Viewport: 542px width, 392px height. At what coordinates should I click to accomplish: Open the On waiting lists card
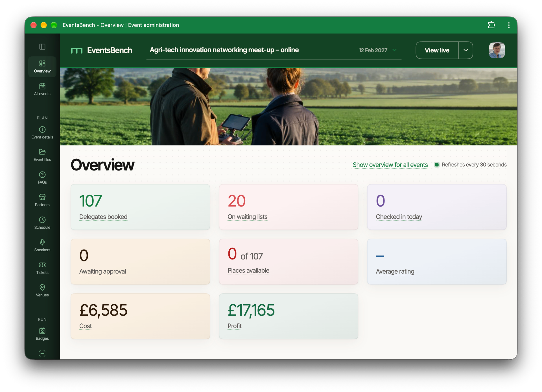289,207
